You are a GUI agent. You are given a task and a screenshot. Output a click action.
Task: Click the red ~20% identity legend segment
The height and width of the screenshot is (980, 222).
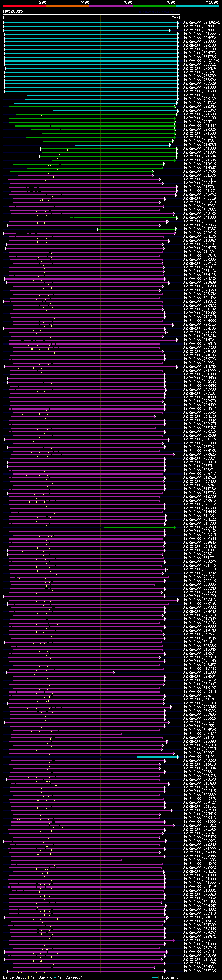[25, 6]
